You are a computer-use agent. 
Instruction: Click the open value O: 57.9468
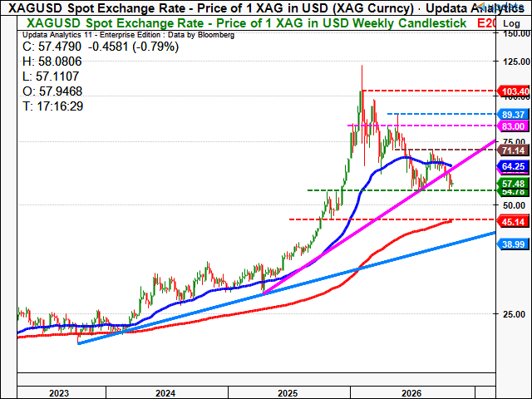(52, 91)
